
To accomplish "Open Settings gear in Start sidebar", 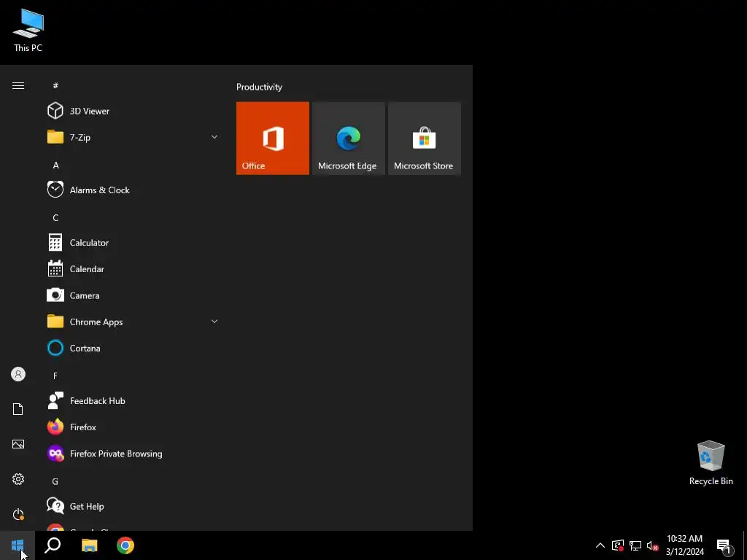I will (18, 479).
